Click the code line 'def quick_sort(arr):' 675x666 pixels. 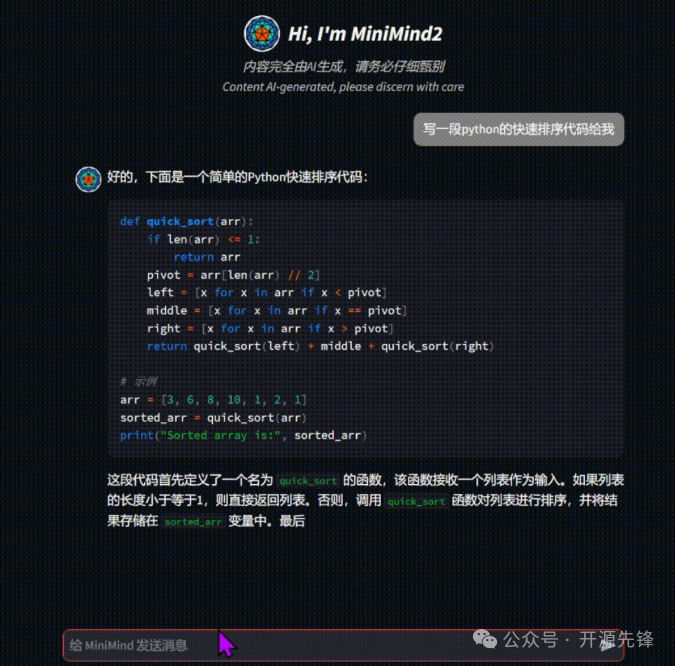click(187, 221)
